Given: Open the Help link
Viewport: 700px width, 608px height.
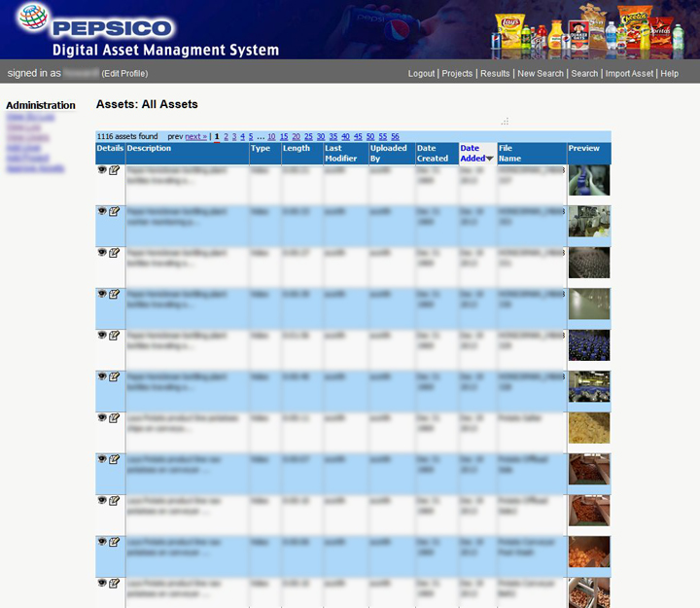Looking at the screenshot, I should [x=669, y=73].
